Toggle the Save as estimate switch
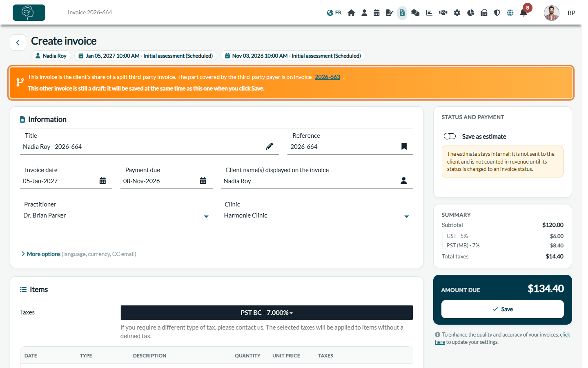588x368 pixels. pos(450,136)
